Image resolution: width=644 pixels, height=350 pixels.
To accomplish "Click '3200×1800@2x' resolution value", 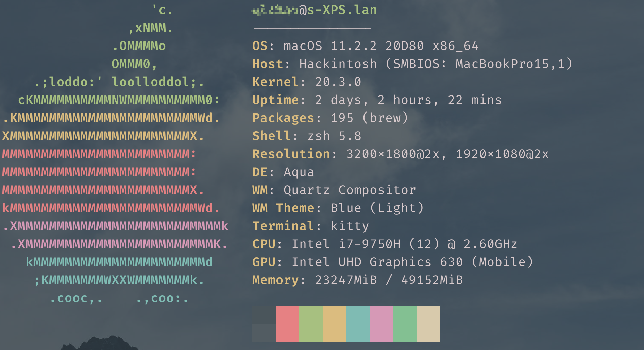I will point(393,154).
